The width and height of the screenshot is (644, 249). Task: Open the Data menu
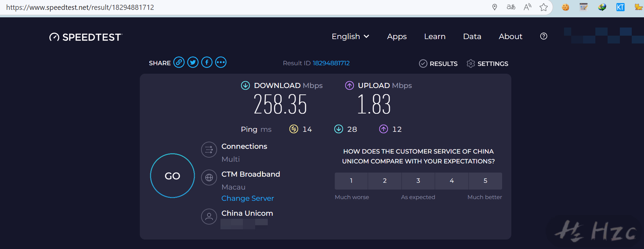[x=472, y=36]
